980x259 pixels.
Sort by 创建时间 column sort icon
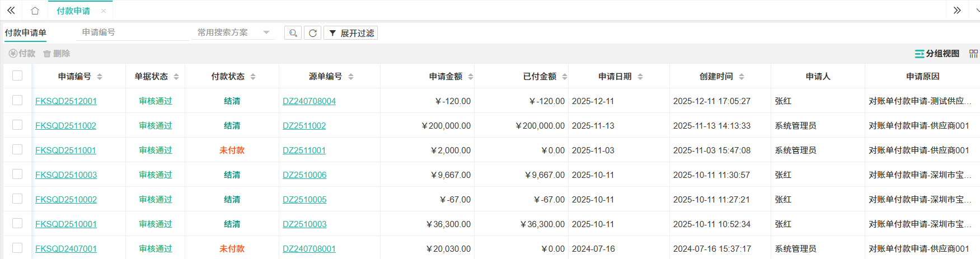(x=742, y=77)
